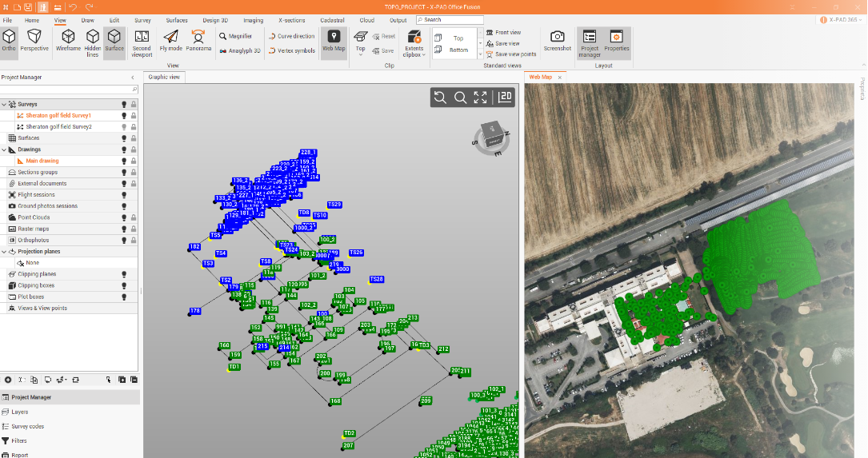Click Save in Clip group

tap(383, 51)
